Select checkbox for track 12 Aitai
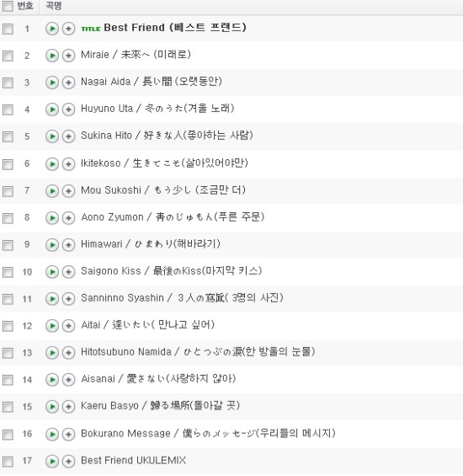Image resolution: width=463 pixels, height=476 pixels. (x=8, y=326)
